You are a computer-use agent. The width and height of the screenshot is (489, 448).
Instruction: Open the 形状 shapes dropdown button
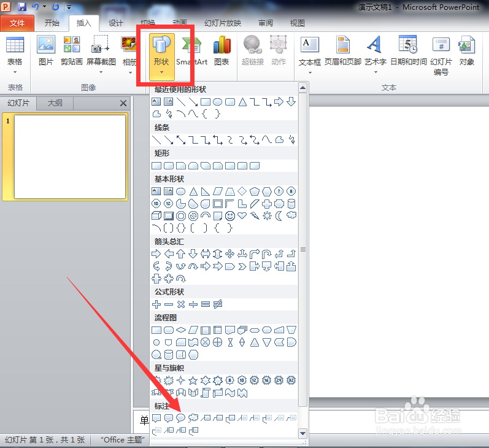161,57
